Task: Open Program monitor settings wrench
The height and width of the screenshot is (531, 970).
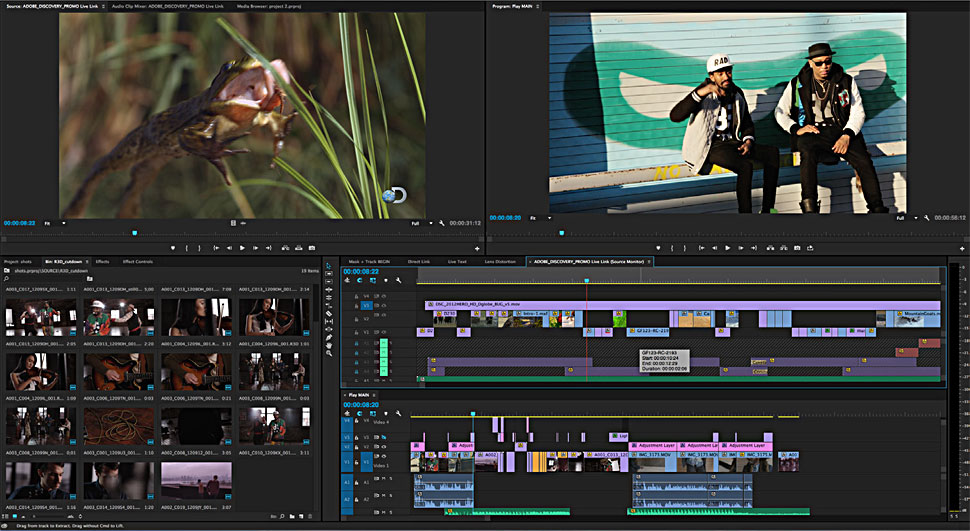Action: [927, 218]
